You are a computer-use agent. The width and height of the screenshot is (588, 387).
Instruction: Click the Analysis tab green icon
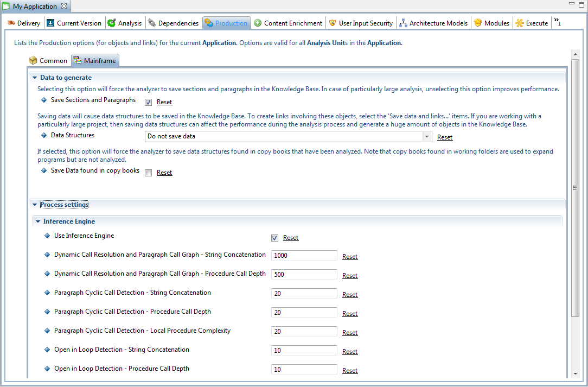pyautogui.click(x=111, y=23)
